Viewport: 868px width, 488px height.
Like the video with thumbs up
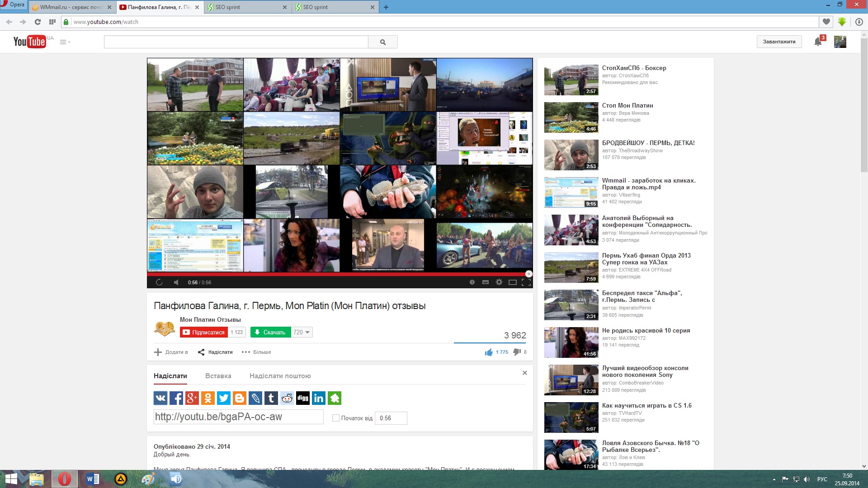pyautogui.click(x=489, y=352)
